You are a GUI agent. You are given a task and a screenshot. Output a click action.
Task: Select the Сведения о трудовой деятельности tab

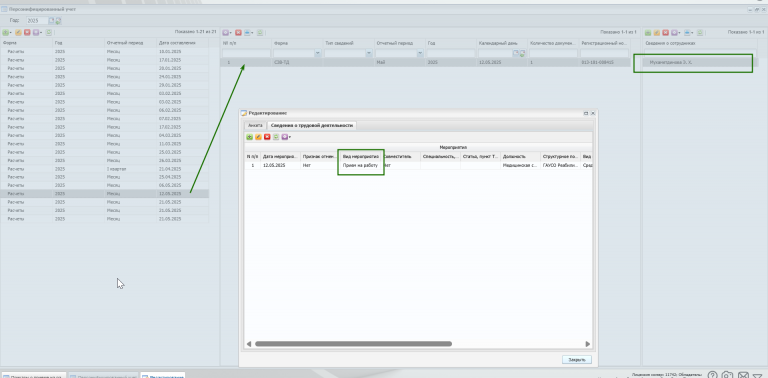coord(312,125)
